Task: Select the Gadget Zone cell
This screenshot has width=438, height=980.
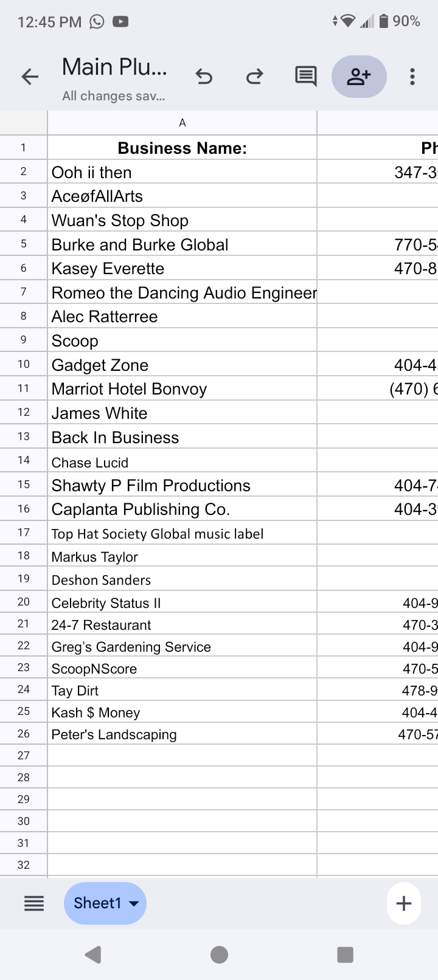Action: click(182, 365)
